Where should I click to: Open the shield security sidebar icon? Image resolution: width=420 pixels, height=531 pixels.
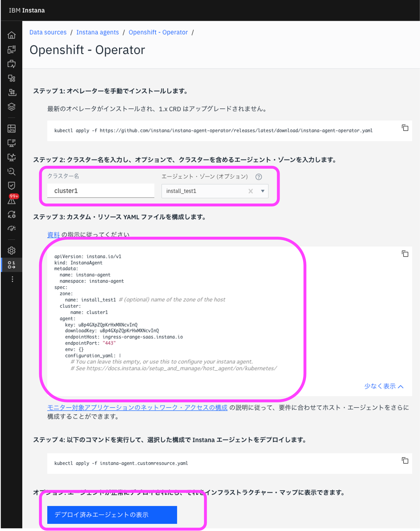12,185
